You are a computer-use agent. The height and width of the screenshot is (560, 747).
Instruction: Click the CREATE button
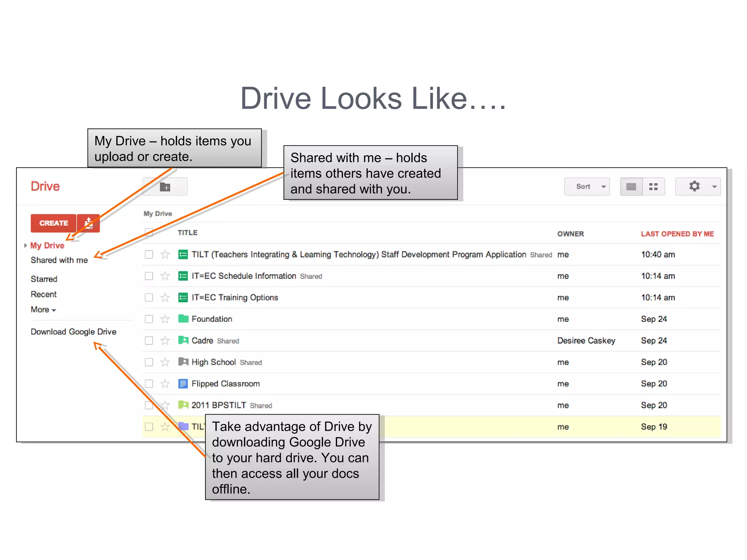point(54,223)
